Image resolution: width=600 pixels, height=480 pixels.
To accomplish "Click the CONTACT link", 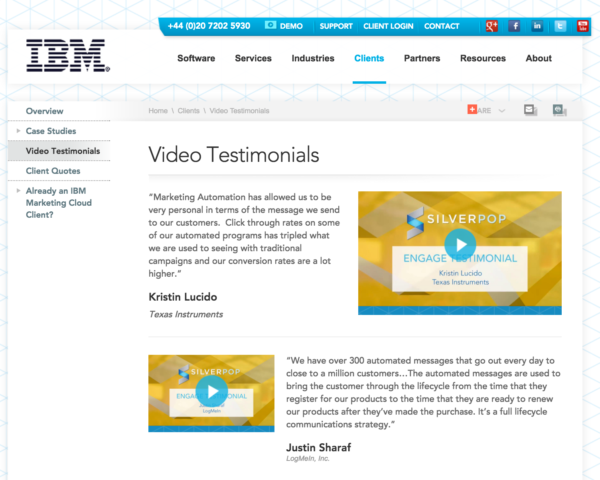I will (x=442, y=26).
